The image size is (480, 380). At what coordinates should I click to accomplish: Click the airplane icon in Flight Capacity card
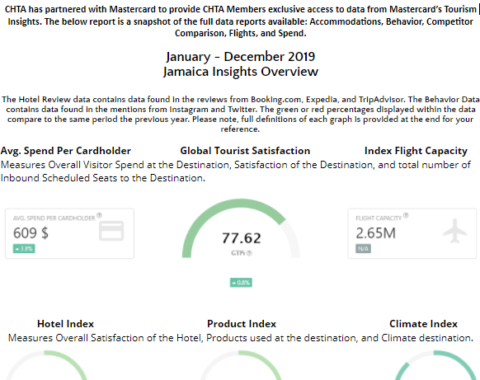pyautogui.click(x=455, y=231)
